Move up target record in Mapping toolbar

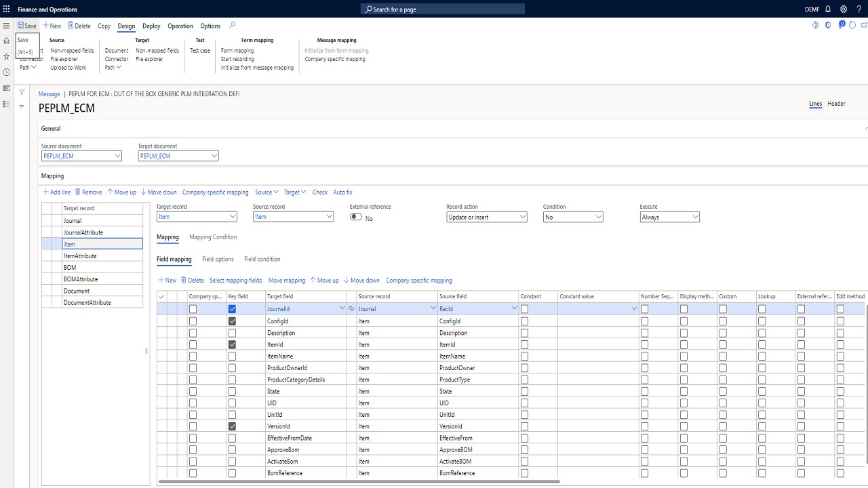[121, 192]
